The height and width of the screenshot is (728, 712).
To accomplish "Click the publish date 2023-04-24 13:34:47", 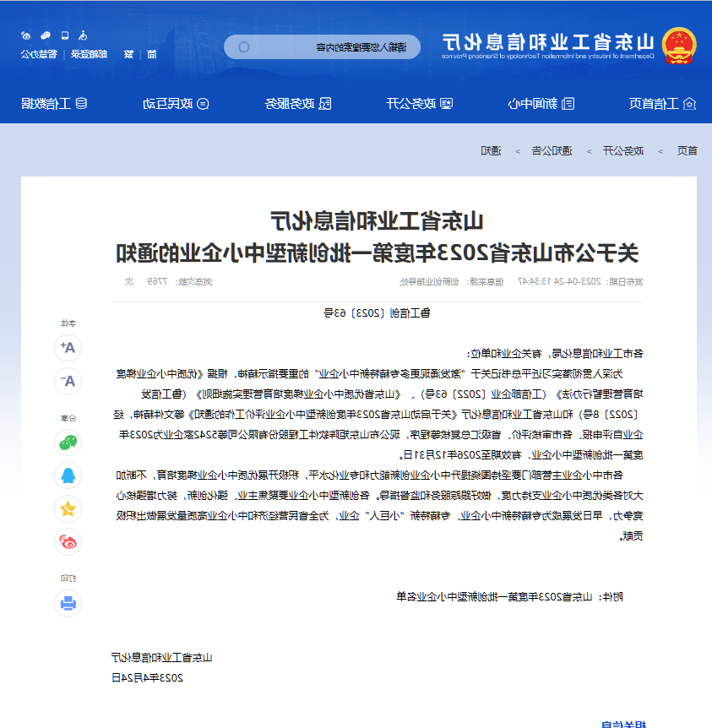I will pyautogui.click(x=559, y=282).
